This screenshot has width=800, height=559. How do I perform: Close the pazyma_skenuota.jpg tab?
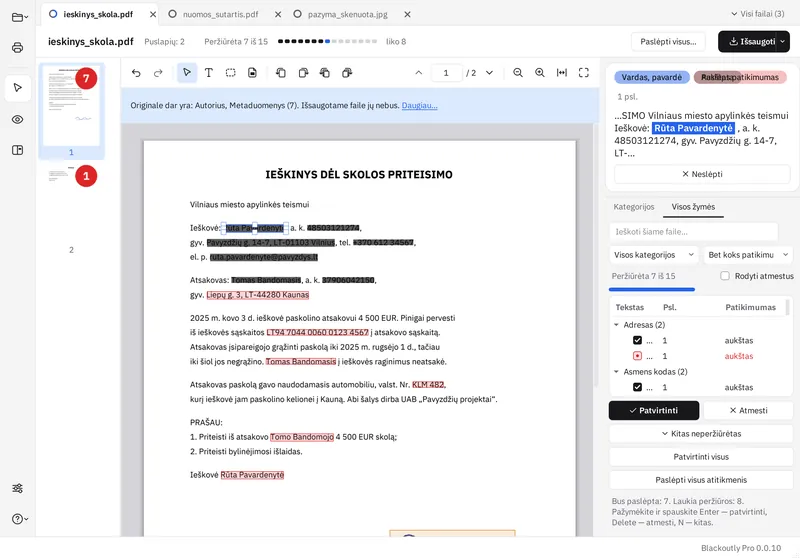coord(407,15)
